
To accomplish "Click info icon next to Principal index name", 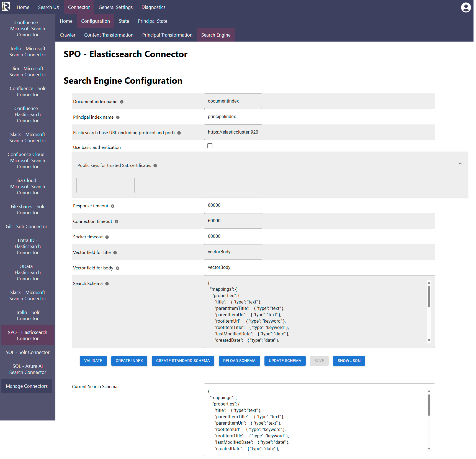I will pyautogui.click(x=118, y=118).
